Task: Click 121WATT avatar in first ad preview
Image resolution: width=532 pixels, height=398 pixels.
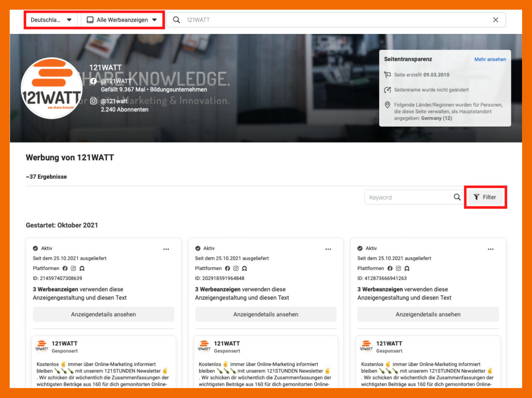Action: coord(42,346)
